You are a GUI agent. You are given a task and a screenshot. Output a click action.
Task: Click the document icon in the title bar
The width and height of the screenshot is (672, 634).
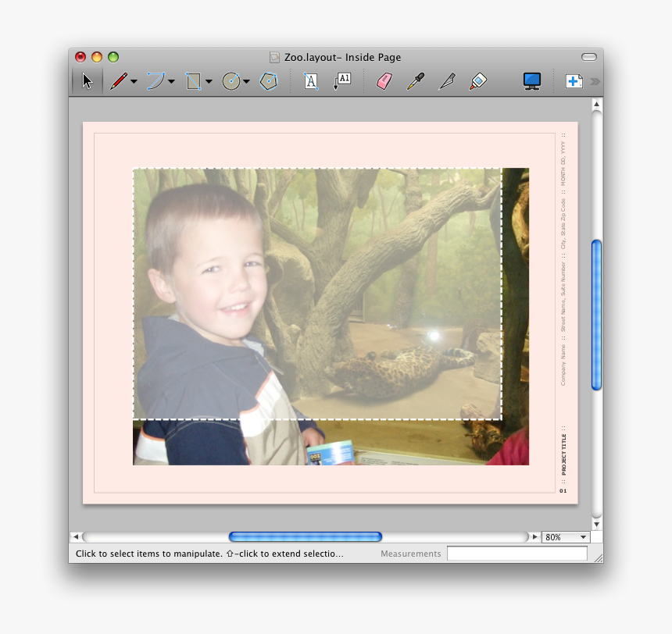coord(274,57)
